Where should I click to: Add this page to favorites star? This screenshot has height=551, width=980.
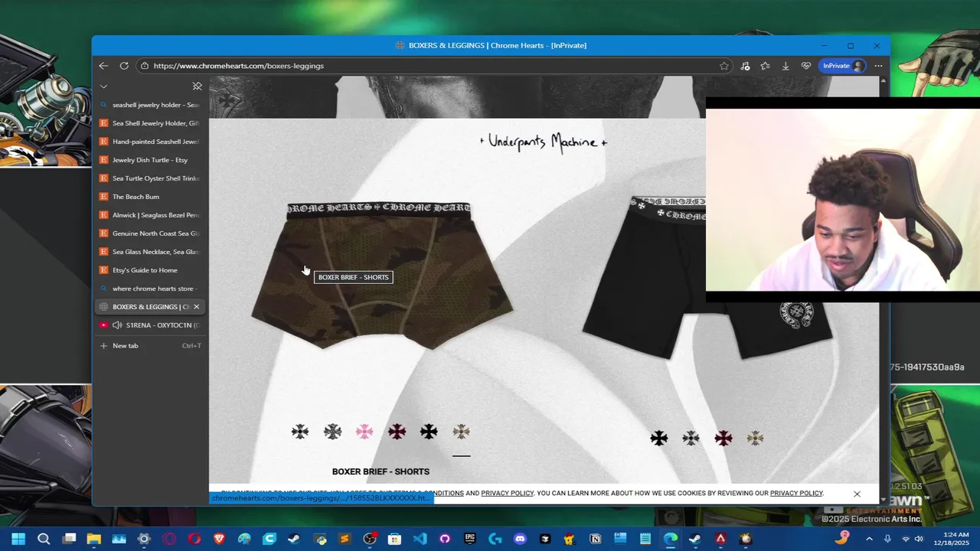pos(724,66)
